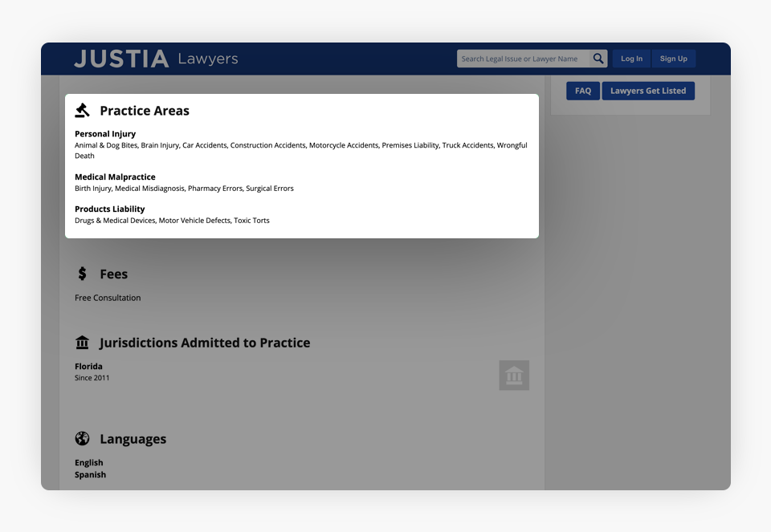Click the Lawyers Get Listed button
The width and height of the screenshot is (771, 532).
pyautogui.click(x=648, y=91)
